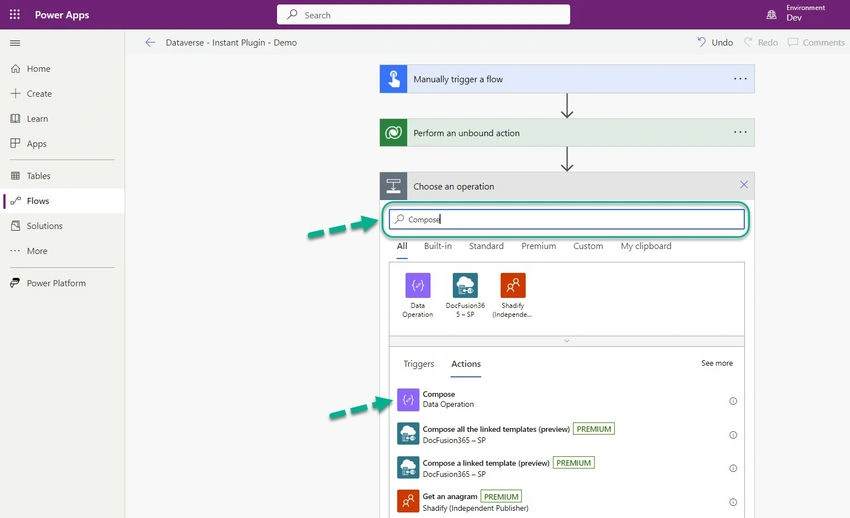
Task: Click the Dataverse icon on unbound action
Action: (x=394, y=133)
